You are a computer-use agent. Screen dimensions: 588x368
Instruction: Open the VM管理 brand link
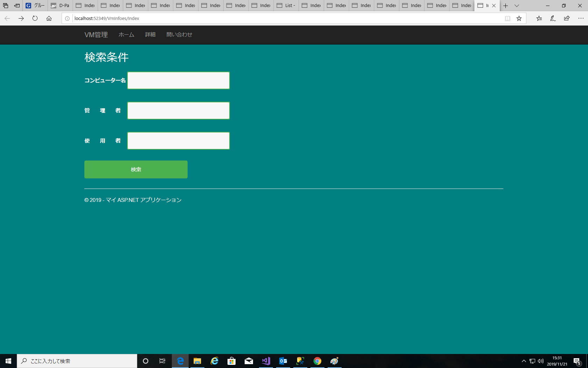point(96,35)
